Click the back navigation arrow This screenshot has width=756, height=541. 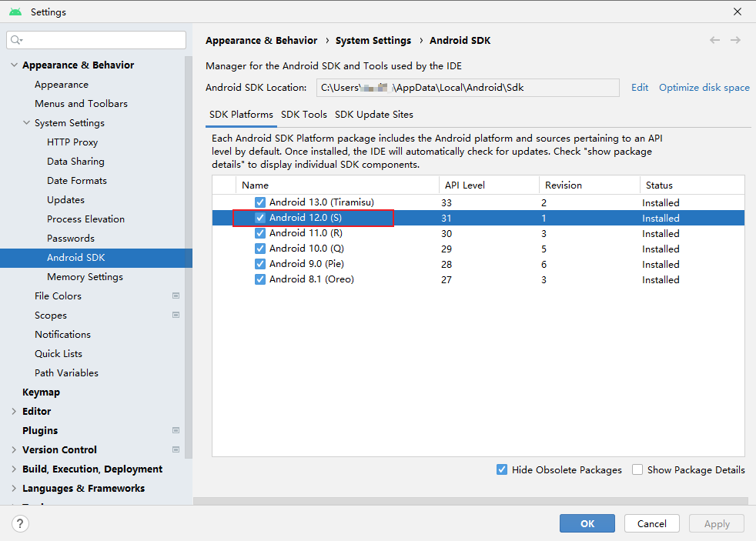coord(715,40)
